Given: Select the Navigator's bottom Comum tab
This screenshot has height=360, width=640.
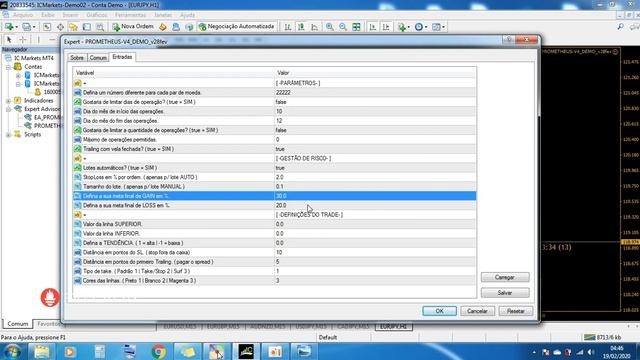Looking at the screenshot, I should 18,324.
